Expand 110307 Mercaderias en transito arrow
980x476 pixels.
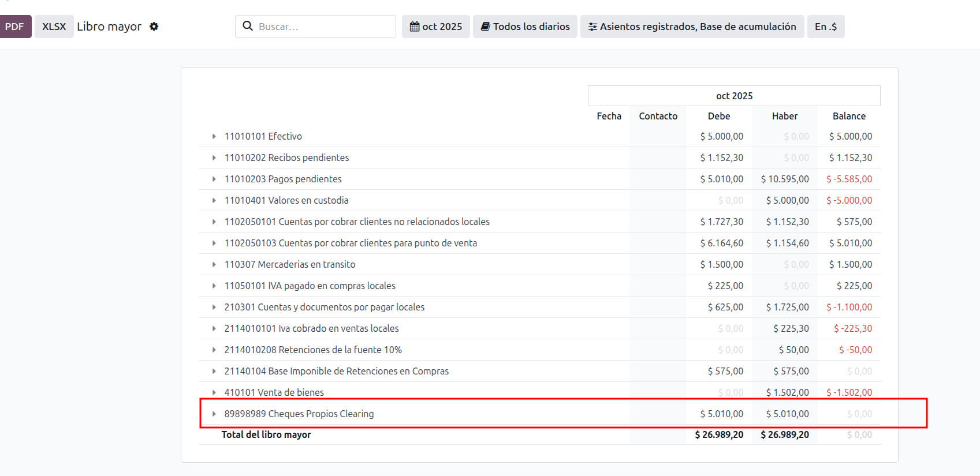[x=214, y=265]
